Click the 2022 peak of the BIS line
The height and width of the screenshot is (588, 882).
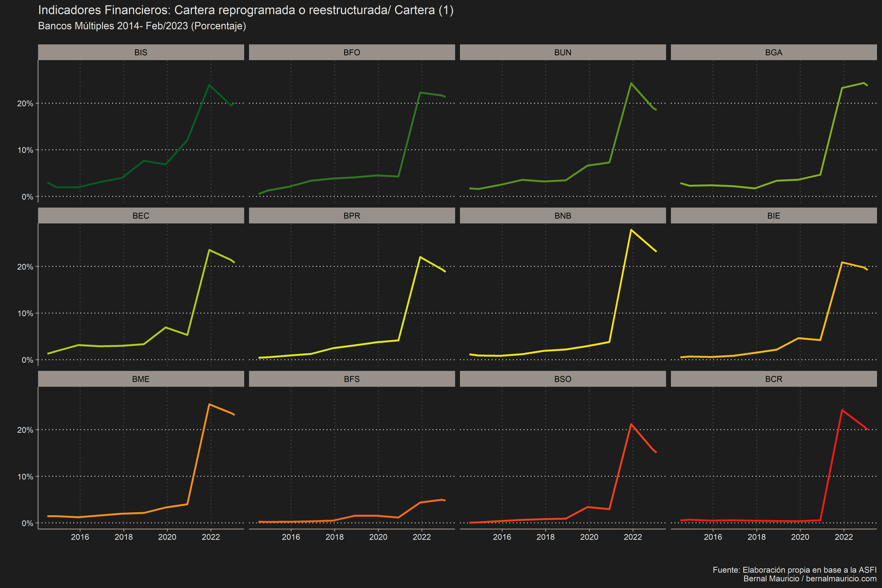click(209, 85)
